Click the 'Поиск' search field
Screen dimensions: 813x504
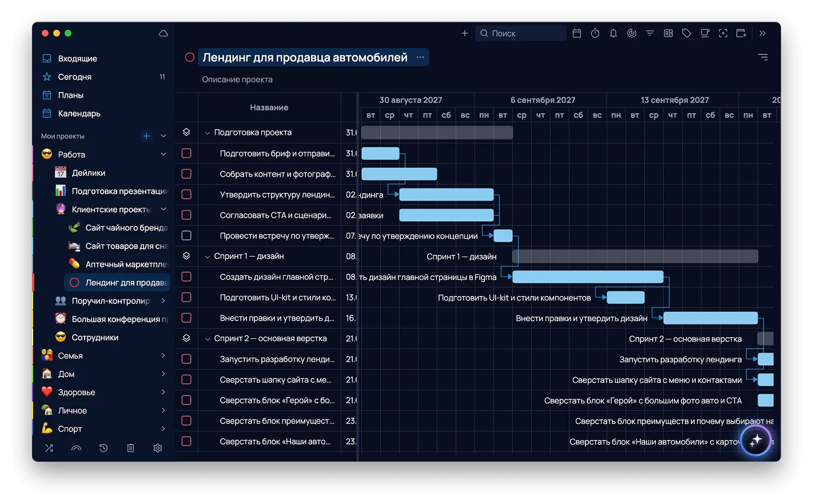click(521, 33)
